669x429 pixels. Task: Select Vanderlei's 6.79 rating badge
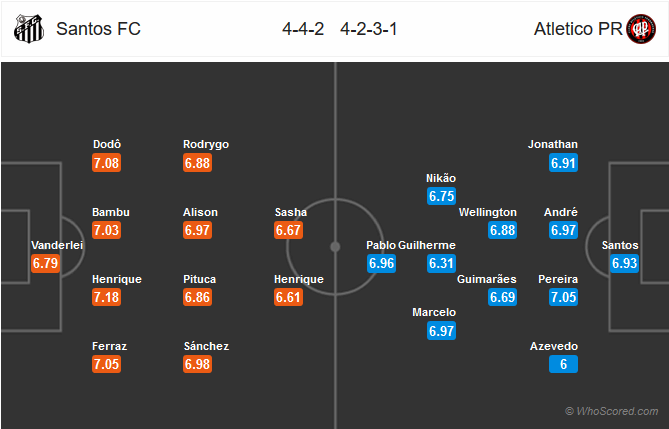click(45, 263)
